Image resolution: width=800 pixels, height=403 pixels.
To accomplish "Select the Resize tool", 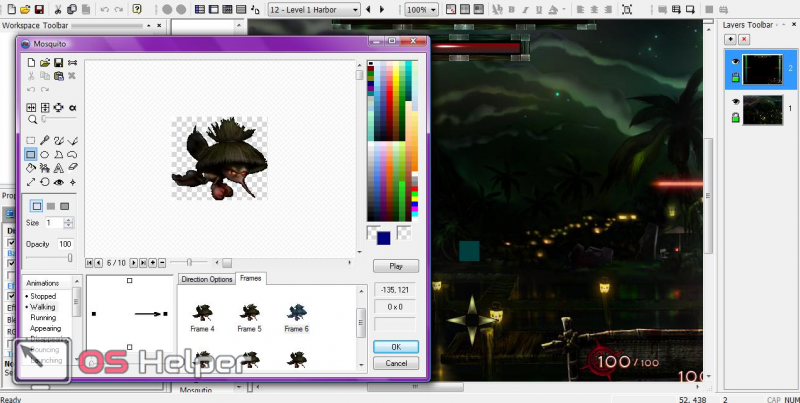I will pos(31,182).
